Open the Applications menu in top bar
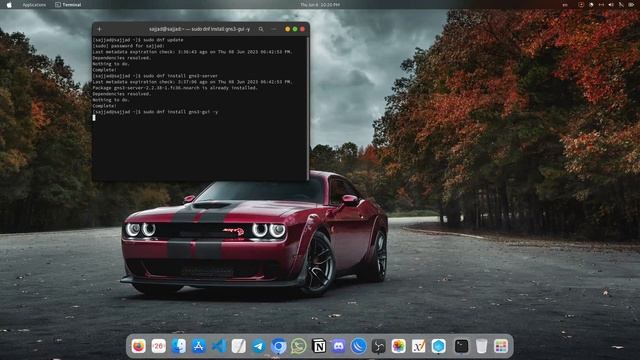Image resolution: width=640 pixels, height=360 pixels. tap(34, 5)
